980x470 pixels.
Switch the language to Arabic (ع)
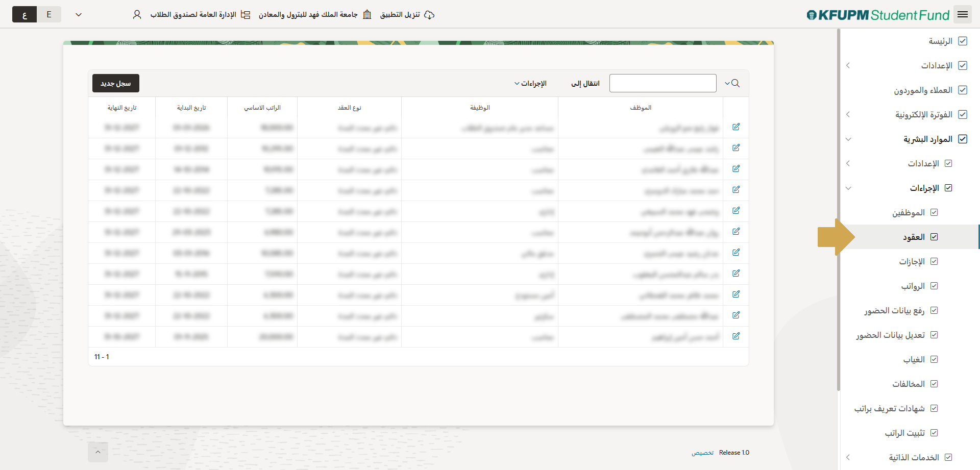tap(24, 15)
